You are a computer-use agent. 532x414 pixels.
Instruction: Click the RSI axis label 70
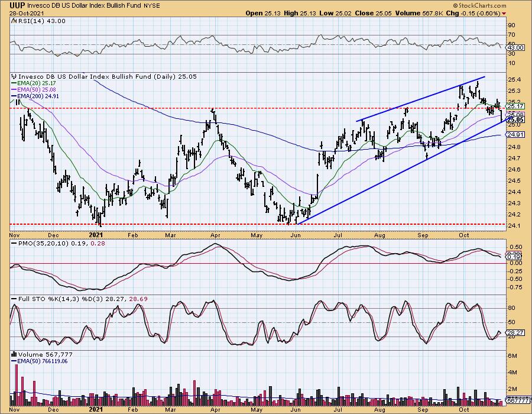(x=512, y=35)
